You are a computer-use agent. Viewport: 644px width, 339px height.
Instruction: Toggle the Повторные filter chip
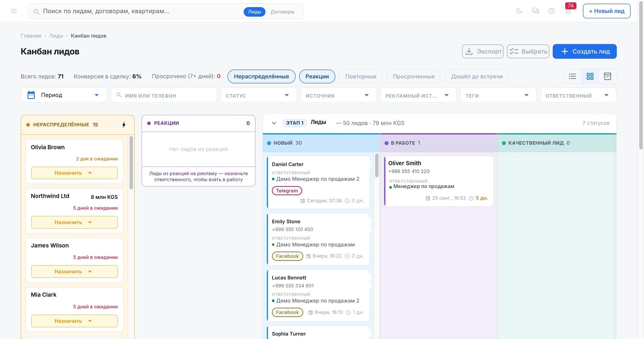pyautogui.click(x=361, y=76)
